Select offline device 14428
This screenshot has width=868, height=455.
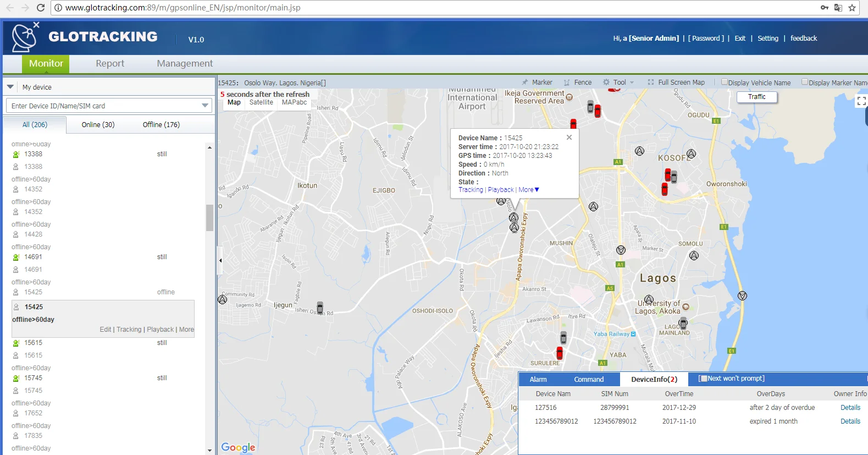pos(33,234)
